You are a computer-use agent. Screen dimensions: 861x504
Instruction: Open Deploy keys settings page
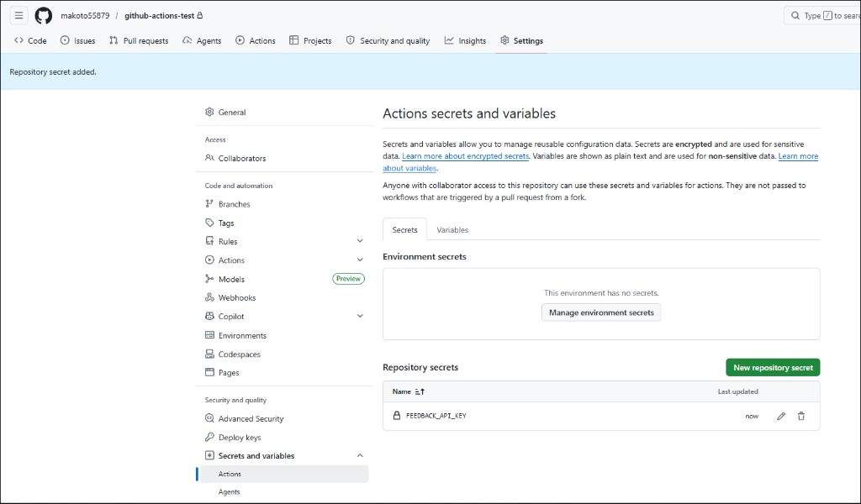point(240,437)
